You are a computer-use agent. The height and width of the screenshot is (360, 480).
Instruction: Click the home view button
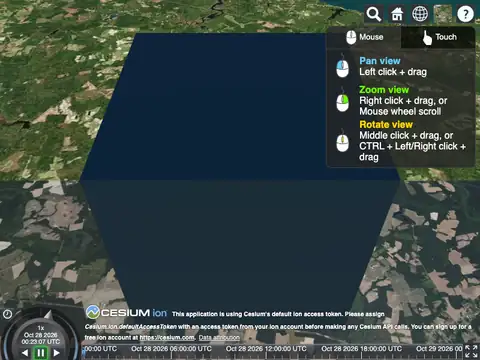coord(397,14)
